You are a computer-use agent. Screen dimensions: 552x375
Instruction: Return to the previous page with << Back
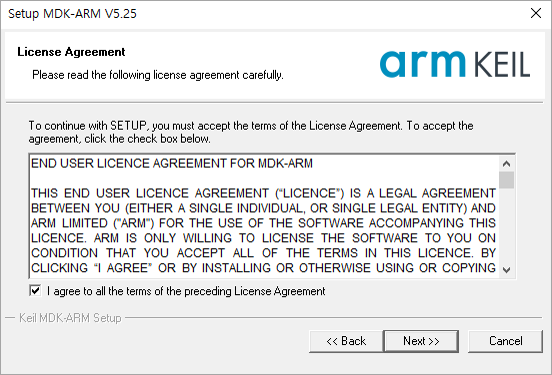click(x=346, y=341)
